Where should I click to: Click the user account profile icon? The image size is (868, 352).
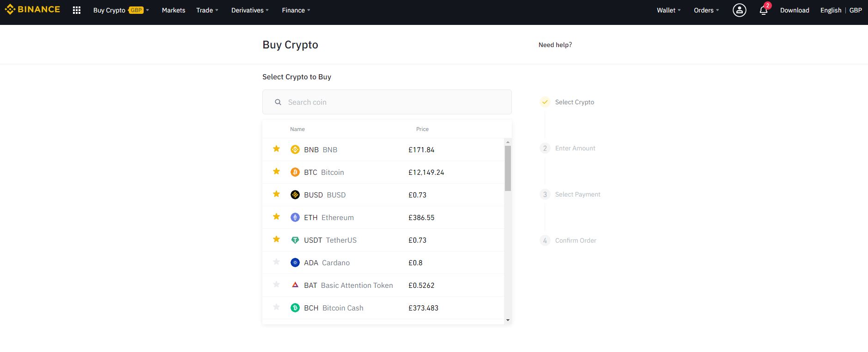click(739, 10)
